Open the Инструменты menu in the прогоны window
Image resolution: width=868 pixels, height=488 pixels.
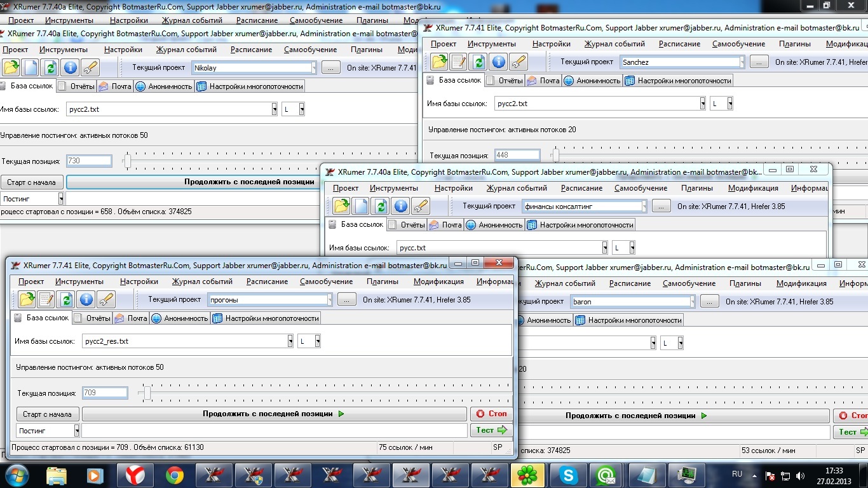click(79, 281)
